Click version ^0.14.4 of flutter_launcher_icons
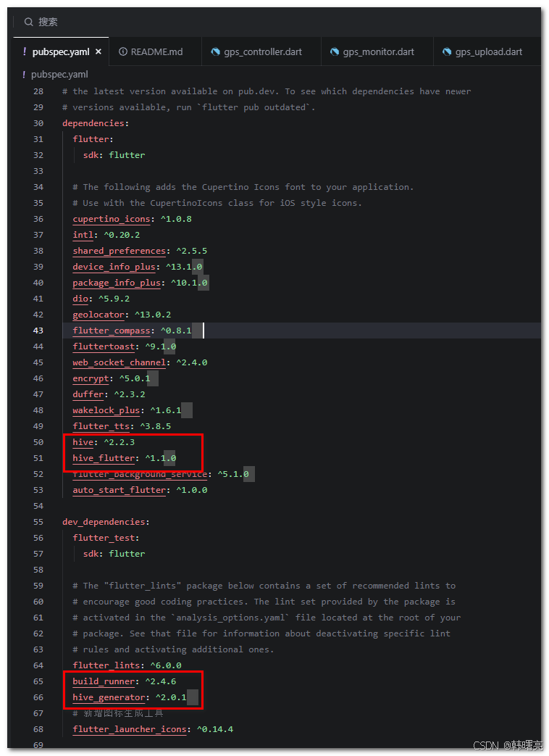Screen dimensions: 549x756 point(215,729)
